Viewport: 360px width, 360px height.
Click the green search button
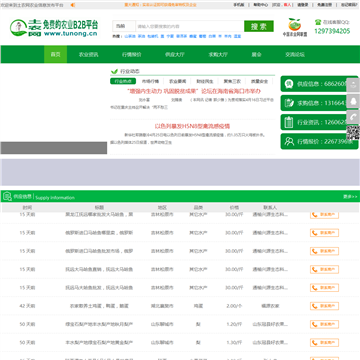click(x=259, y=26)
